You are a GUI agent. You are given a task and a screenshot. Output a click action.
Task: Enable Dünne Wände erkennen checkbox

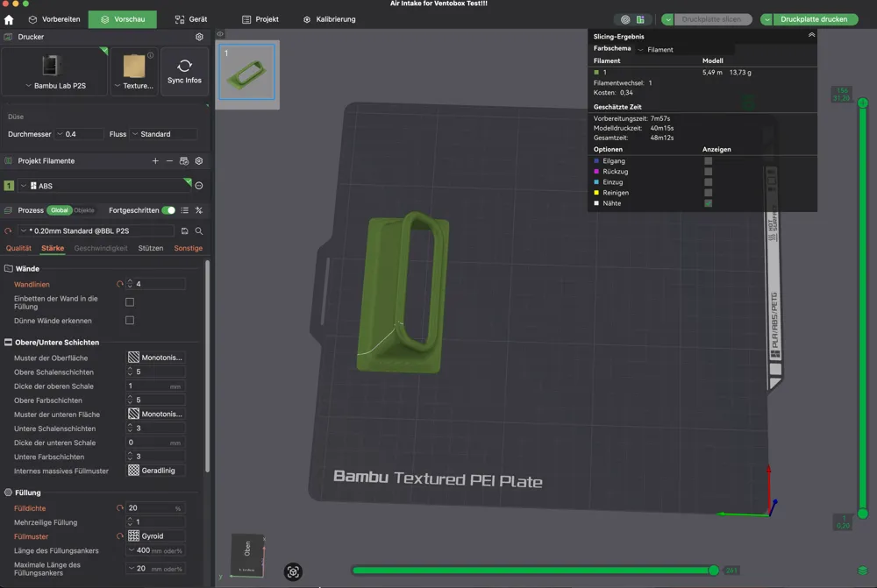coord(130,321)
